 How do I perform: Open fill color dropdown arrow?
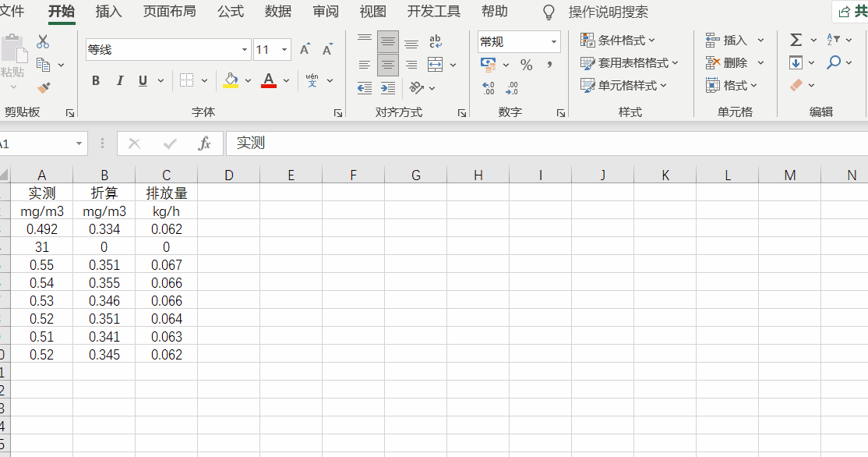pyautogui.click(x=248, y=81)
